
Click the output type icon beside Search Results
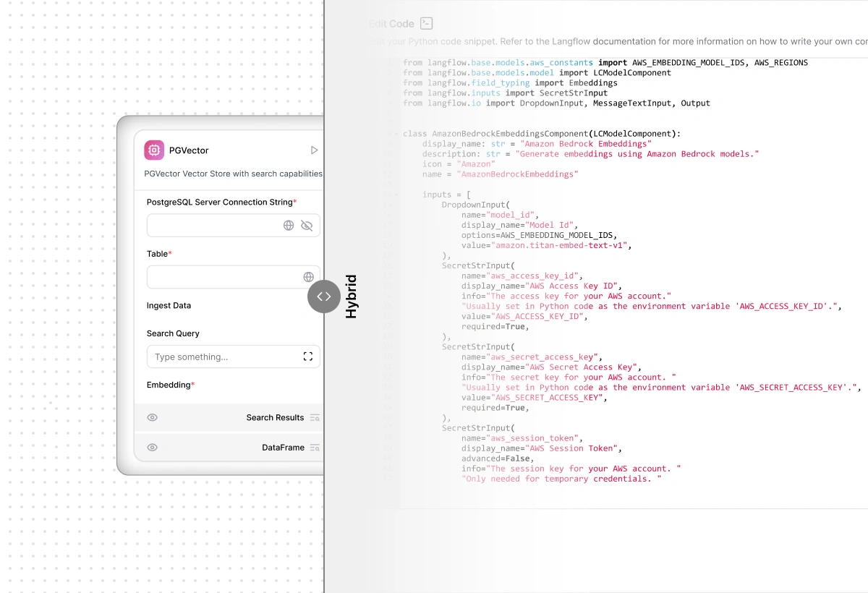click(315, 417)
